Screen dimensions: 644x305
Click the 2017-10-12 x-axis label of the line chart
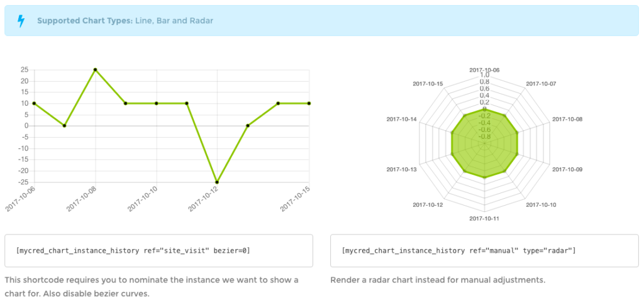(x=204, y=199)
